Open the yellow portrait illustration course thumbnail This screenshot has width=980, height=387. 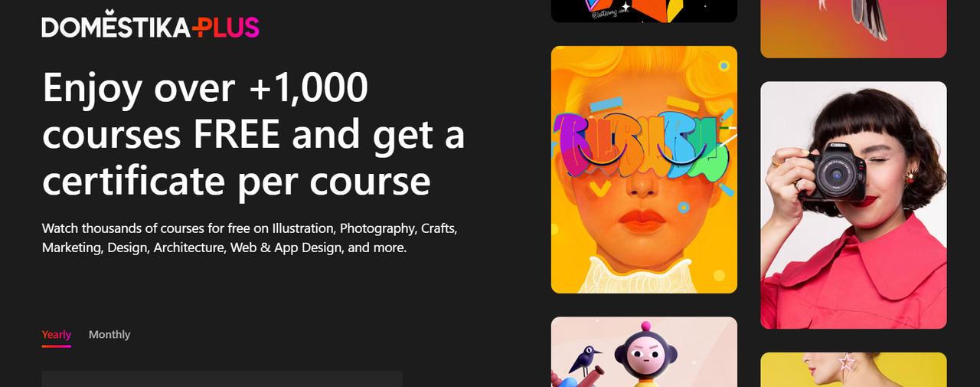(644, 169)
